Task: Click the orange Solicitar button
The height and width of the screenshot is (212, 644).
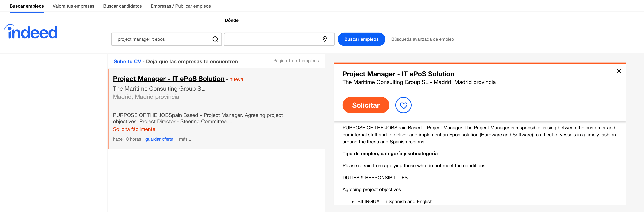Action: pyautogui.click(x=366, y=105)
